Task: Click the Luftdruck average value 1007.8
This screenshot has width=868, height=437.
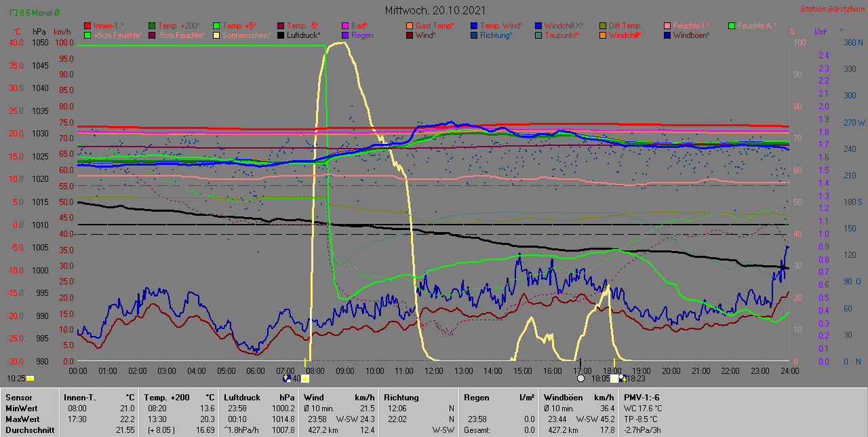Action: pyautogui.click(x=282, y=430)
